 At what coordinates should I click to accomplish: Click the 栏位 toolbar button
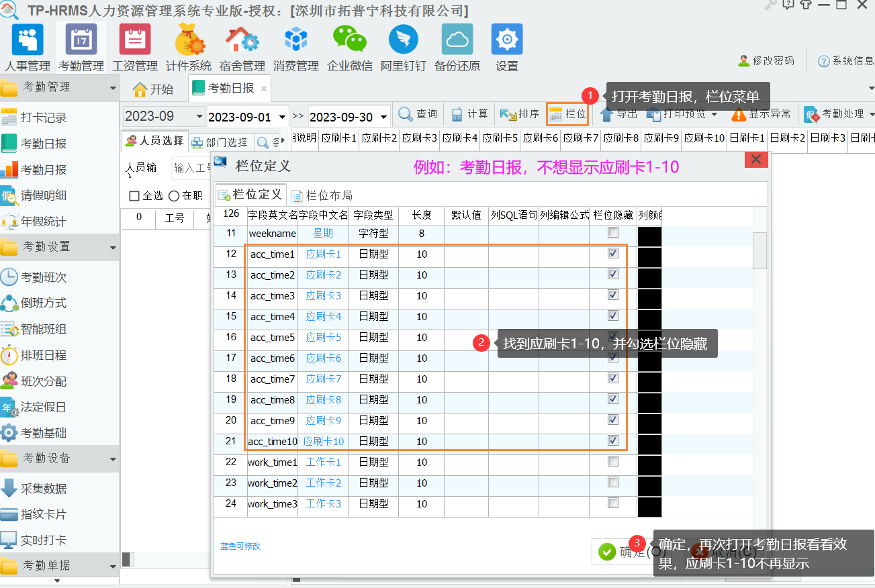[x=567, y=114]
